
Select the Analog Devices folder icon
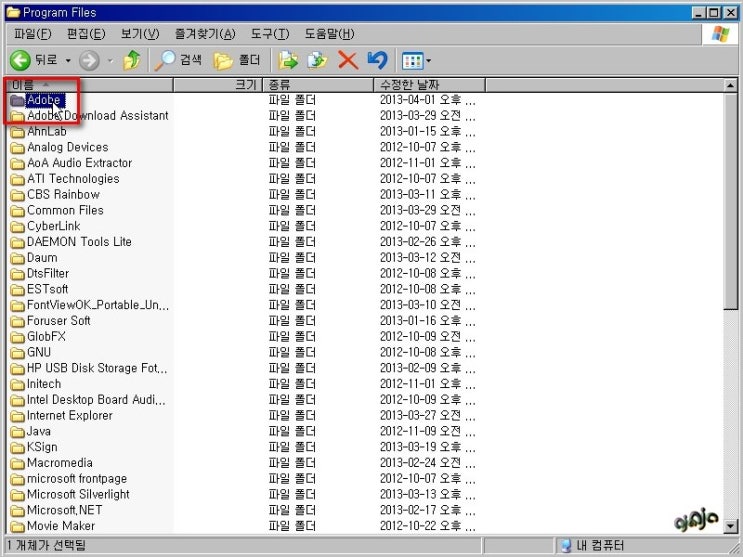point(18,147)
